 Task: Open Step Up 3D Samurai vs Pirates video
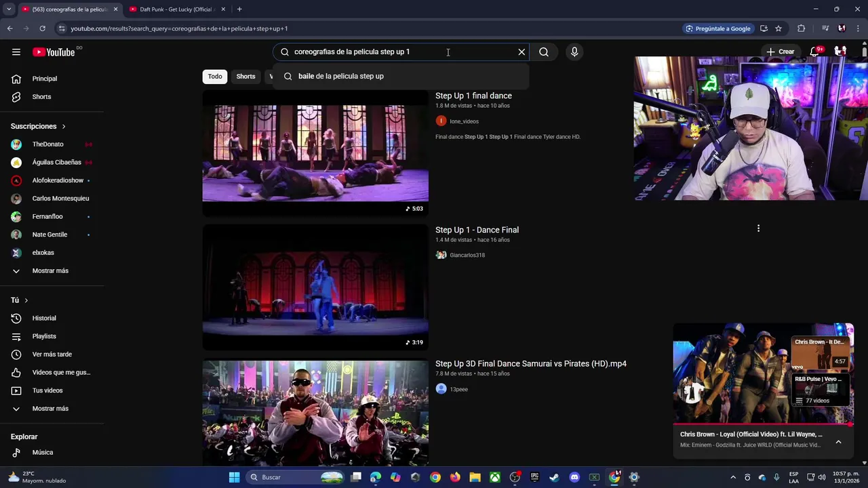531,364
